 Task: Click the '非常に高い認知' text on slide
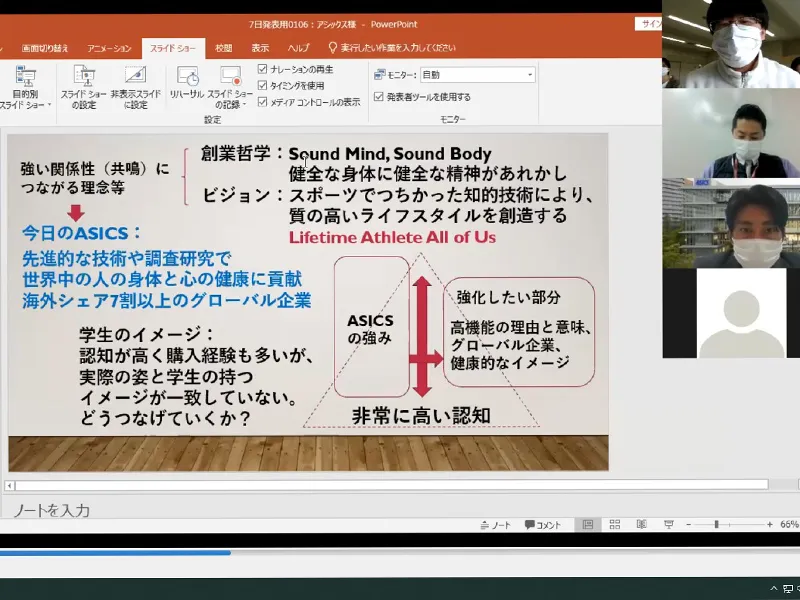tap(421, 416)
